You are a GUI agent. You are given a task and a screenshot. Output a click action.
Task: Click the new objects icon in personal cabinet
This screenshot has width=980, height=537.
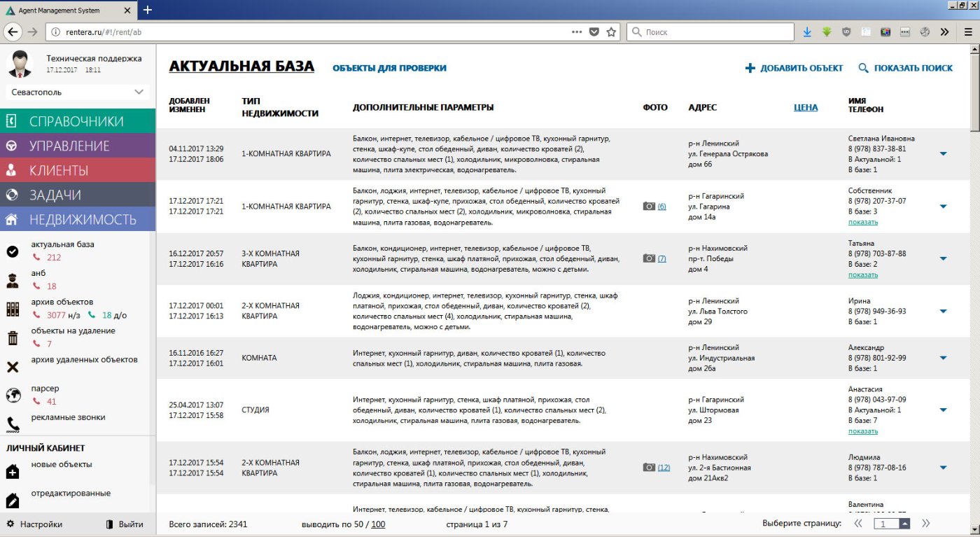pos(13,472)
